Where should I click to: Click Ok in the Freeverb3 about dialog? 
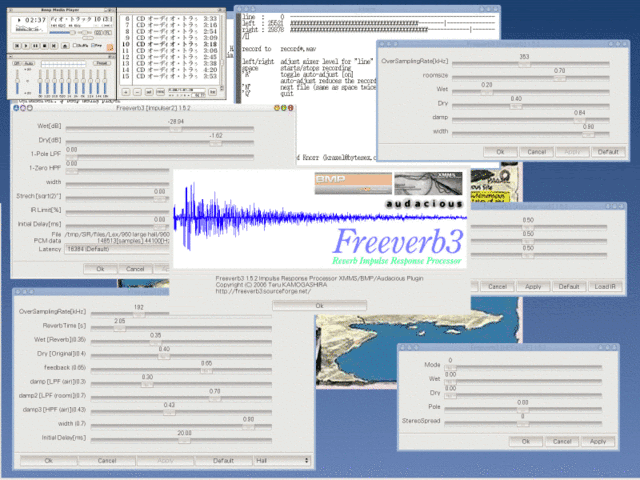[x=319, y=304]
